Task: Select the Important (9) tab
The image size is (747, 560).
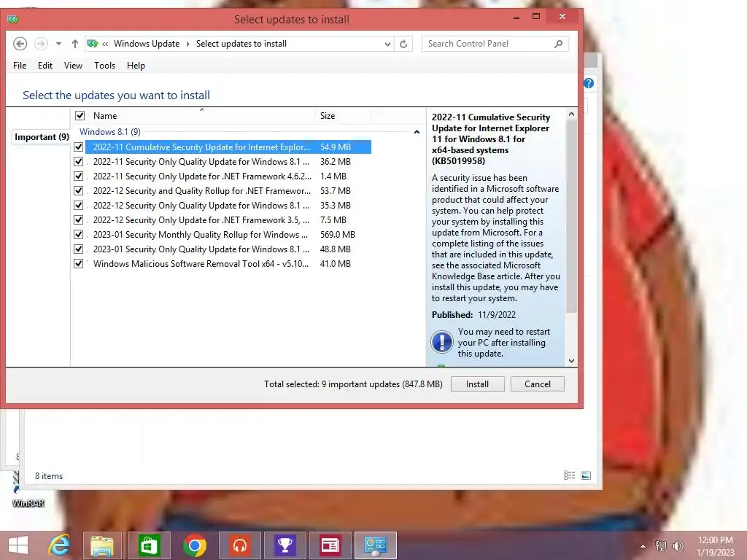Action: [x=42, y=137]
